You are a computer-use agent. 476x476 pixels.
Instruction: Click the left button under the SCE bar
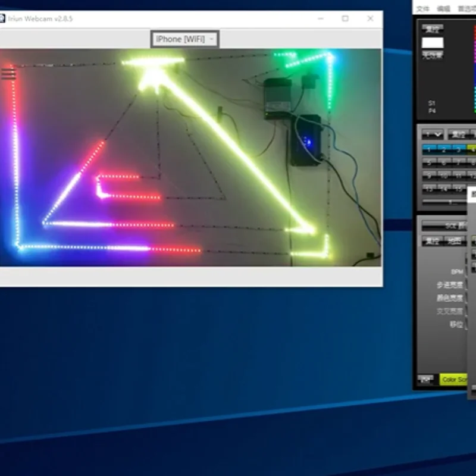click(x=433, y=242)
